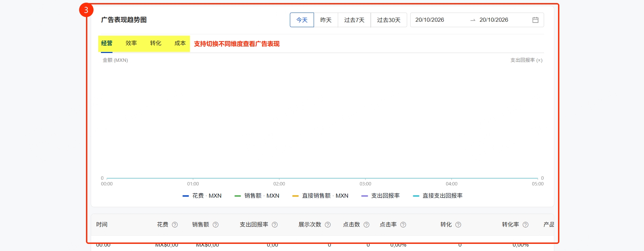
Task: Switch to the 转化 tab
Action: point(156,43)
